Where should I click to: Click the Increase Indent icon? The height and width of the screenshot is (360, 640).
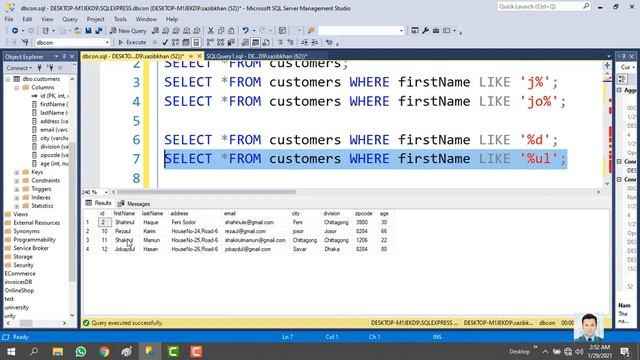(315, 42)
